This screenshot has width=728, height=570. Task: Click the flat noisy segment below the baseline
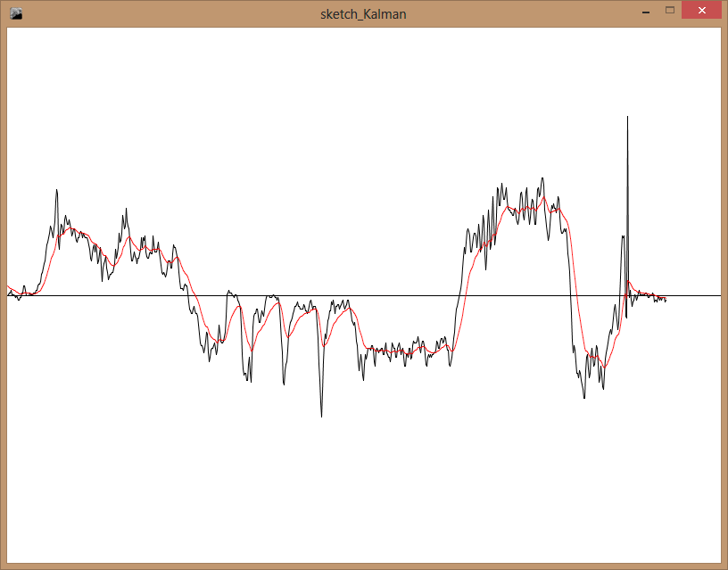click(401, 351)
